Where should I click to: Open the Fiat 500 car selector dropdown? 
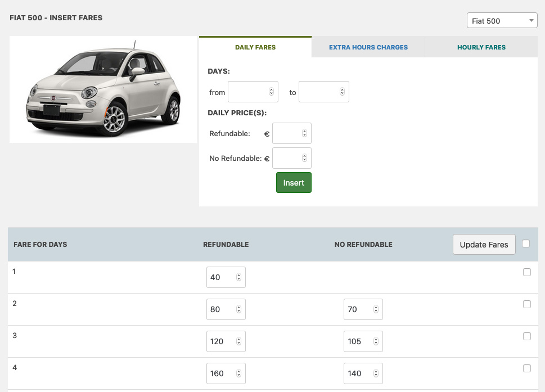[502, 21]
